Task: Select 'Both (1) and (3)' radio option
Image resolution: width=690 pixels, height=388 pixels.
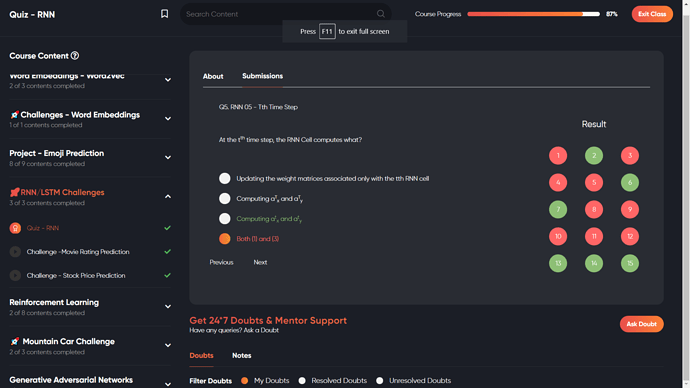Action: (224, 238)
